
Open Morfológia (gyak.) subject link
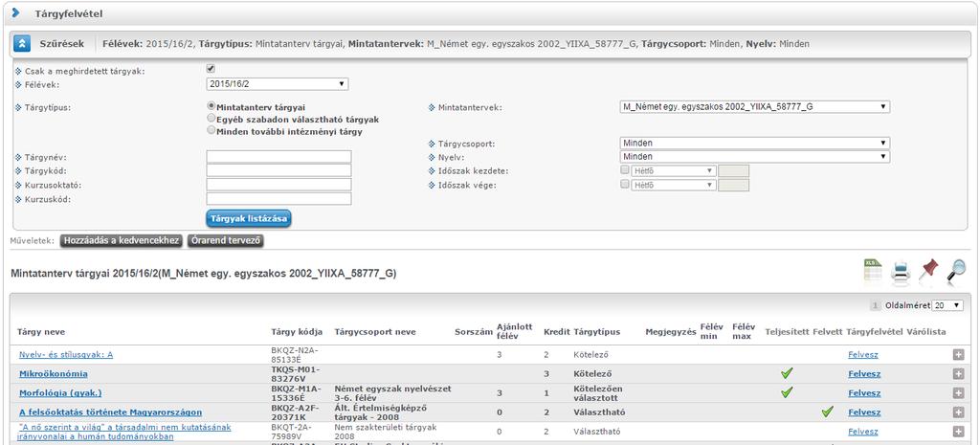pyautogui.click(x=60, y=393)
